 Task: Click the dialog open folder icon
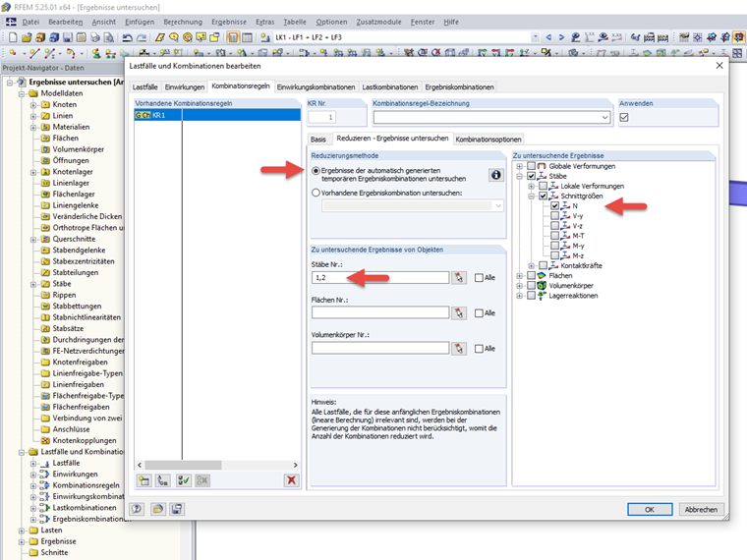pyautogui.click(x=157, y=509)
